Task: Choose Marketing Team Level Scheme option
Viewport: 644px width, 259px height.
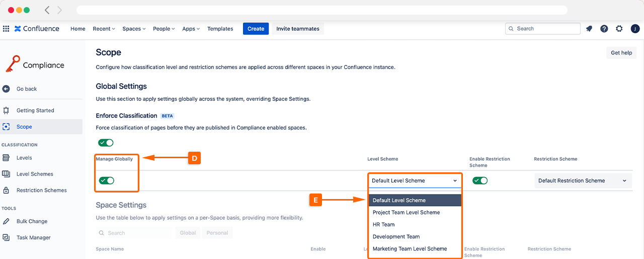Action: pos(410,249)
